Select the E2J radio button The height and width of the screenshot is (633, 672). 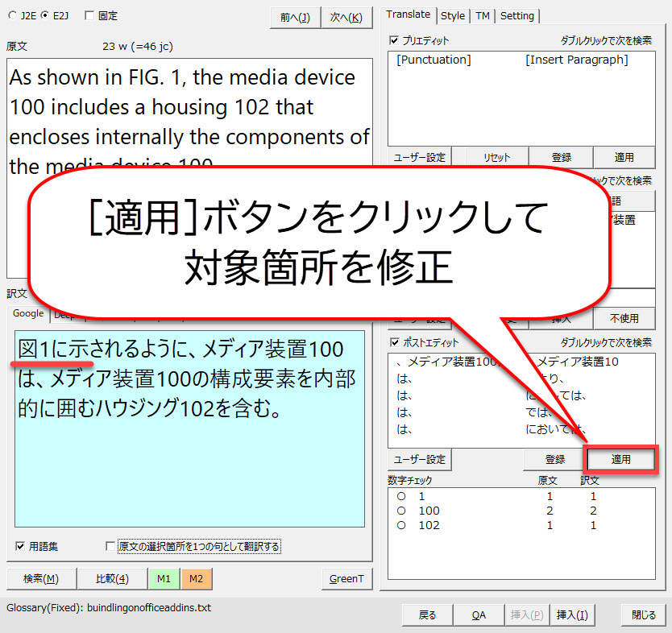pos(45,15)
